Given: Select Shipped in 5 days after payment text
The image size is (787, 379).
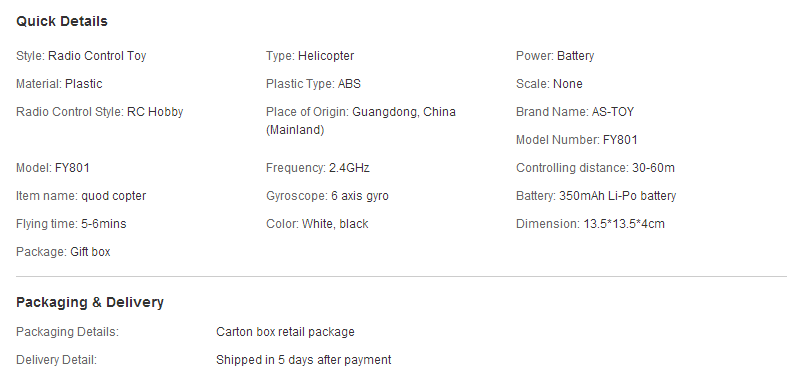Looking at the screenshot, I should pyautogui.click(x=304, y=360).
